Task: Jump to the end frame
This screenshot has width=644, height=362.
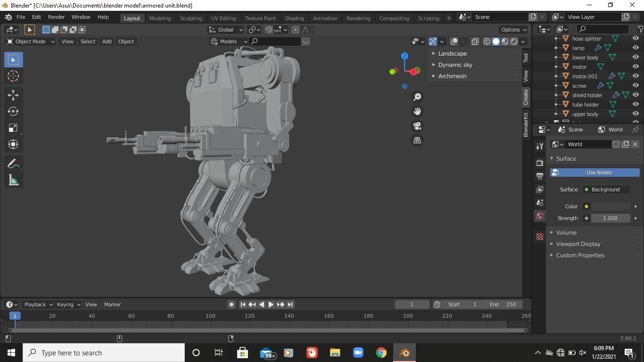Action: [x=290, y=304]
